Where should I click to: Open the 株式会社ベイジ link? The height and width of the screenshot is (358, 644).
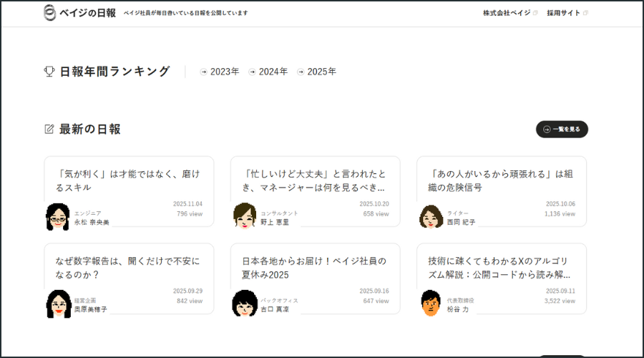tap(507, 13)
